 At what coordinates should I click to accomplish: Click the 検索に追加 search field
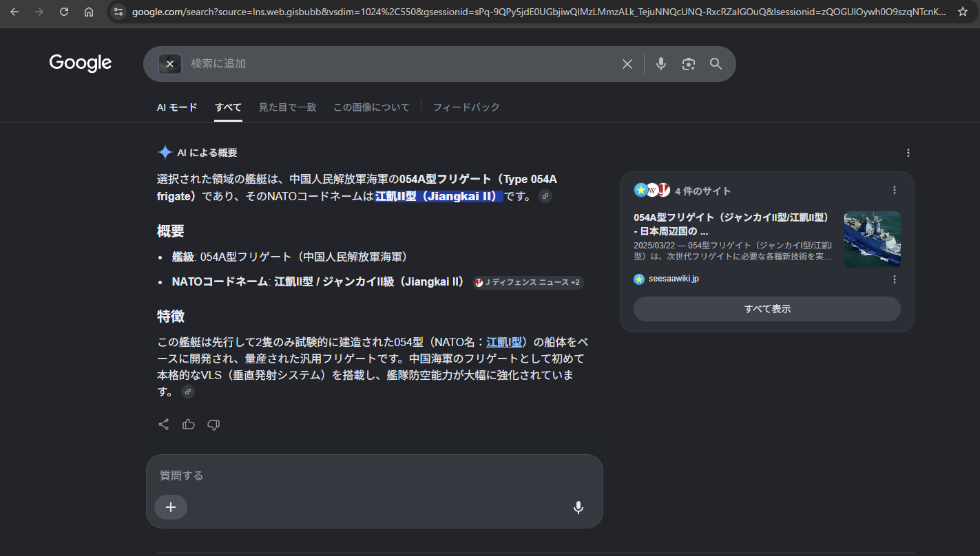[x=399, y=64]
